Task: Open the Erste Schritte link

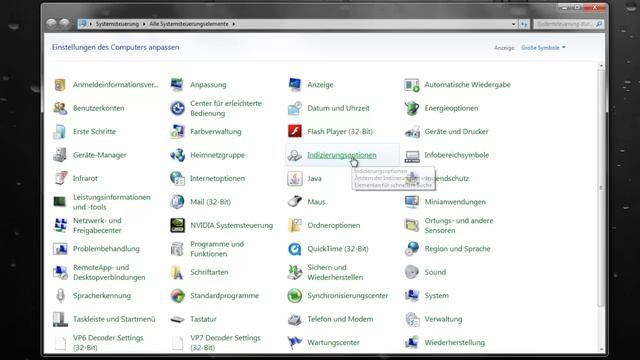Action: point(94,131)
